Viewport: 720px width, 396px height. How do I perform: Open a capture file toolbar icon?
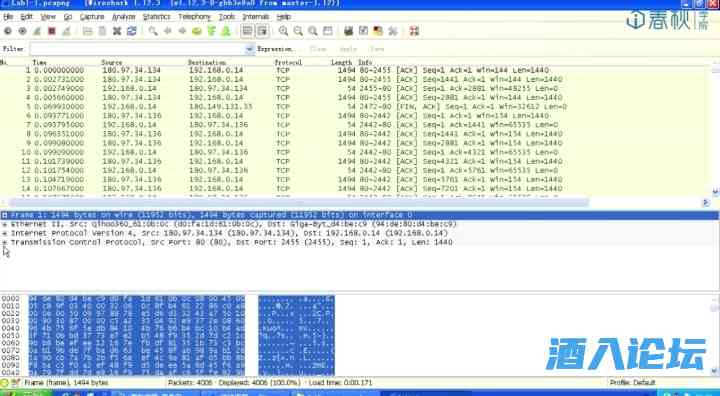point(87,31)
